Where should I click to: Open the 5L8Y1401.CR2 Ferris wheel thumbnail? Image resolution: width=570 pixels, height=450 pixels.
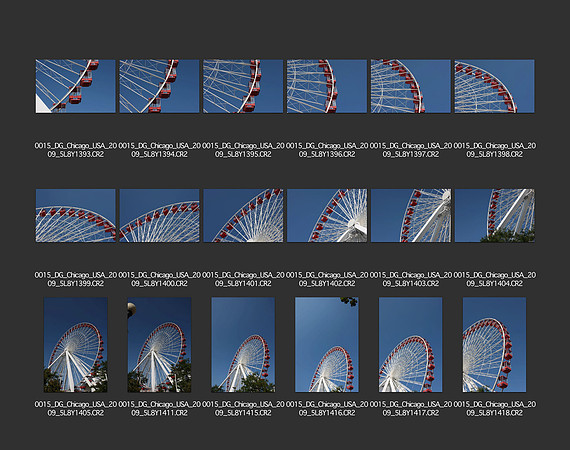[x=243, y=216]
